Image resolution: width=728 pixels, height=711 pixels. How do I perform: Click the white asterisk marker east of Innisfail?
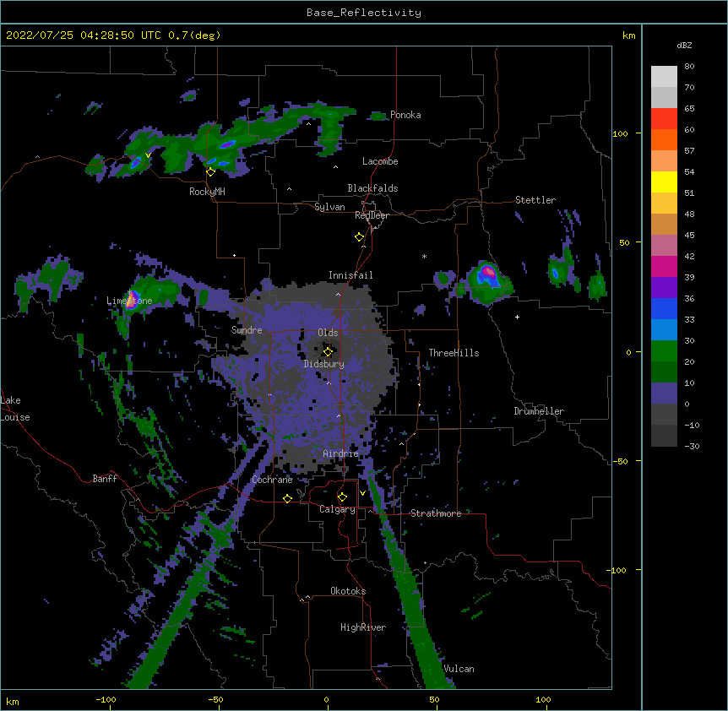(x=424, y=256)
